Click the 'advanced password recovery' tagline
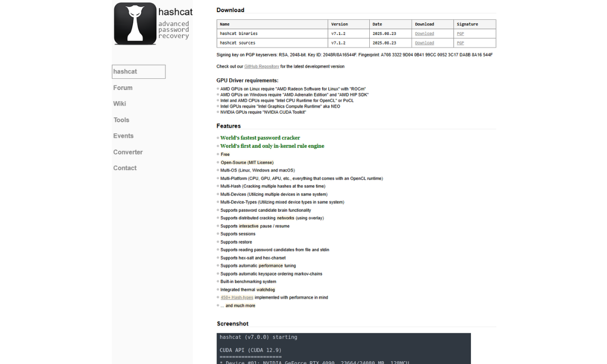Viewport: 607px width, 364px height. (174, 30)
